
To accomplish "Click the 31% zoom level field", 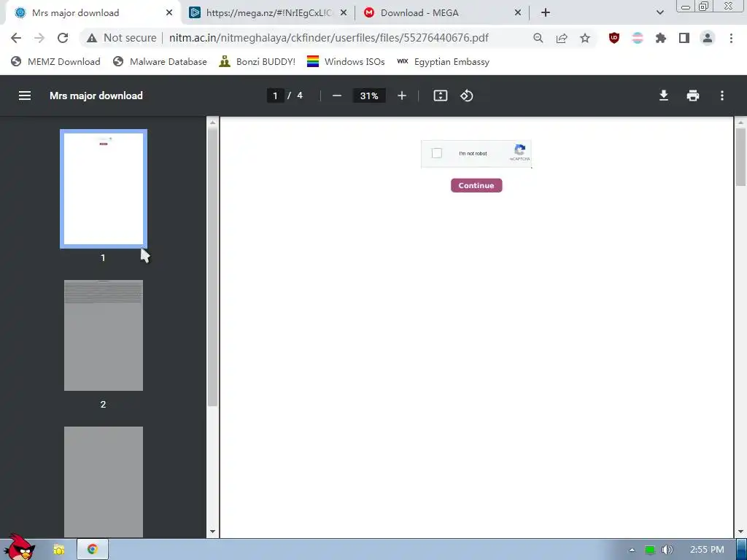I will (x=369, y=96).
